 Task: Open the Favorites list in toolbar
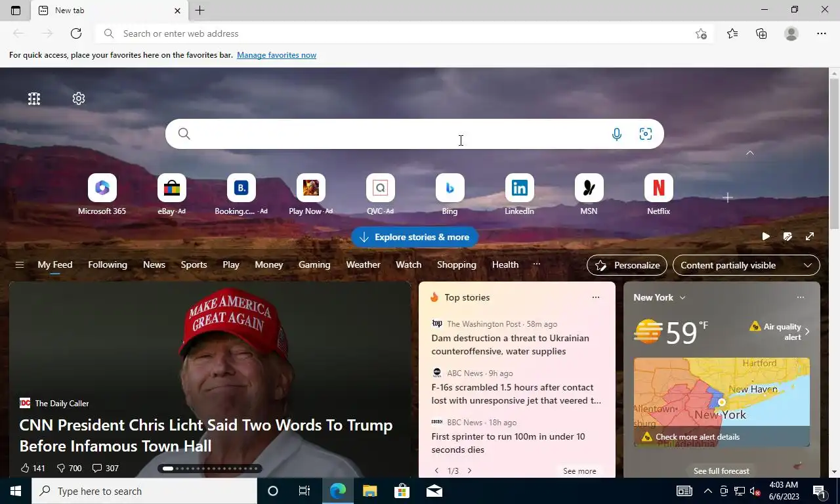[x=732, y=33]
